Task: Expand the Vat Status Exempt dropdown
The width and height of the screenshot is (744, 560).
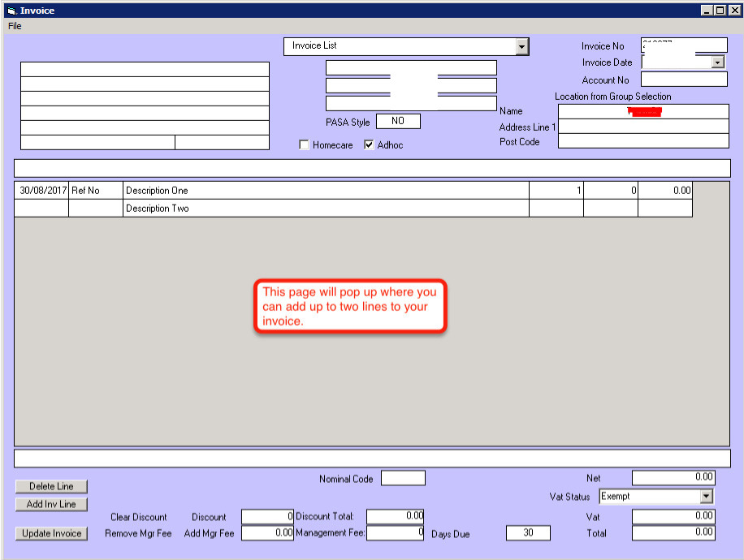Action: 706,497
